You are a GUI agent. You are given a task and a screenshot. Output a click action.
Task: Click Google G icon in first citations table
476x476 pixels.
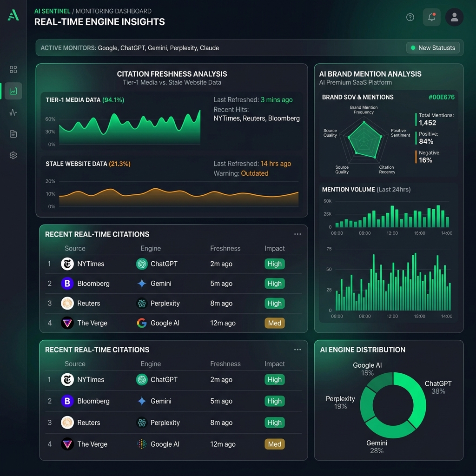tap(142, 323)
